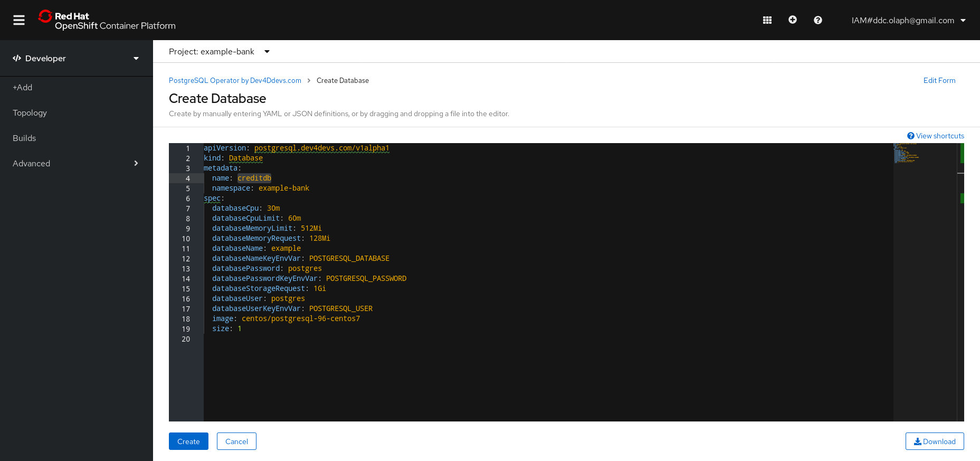Click the databaseStorageRequest value 1Gi
The height and width of the screenshot is (461, 980).
click(x=320, y=288)
